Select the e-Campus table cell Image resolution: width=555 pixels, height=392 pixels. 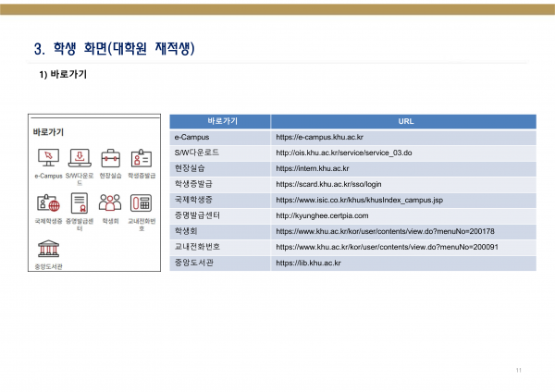pos(220,137)
